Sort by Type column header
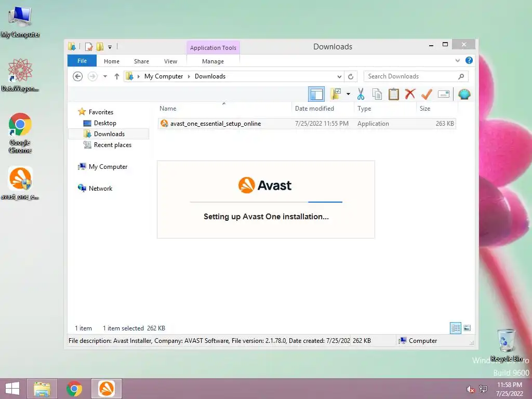 [x=385, y=109]
